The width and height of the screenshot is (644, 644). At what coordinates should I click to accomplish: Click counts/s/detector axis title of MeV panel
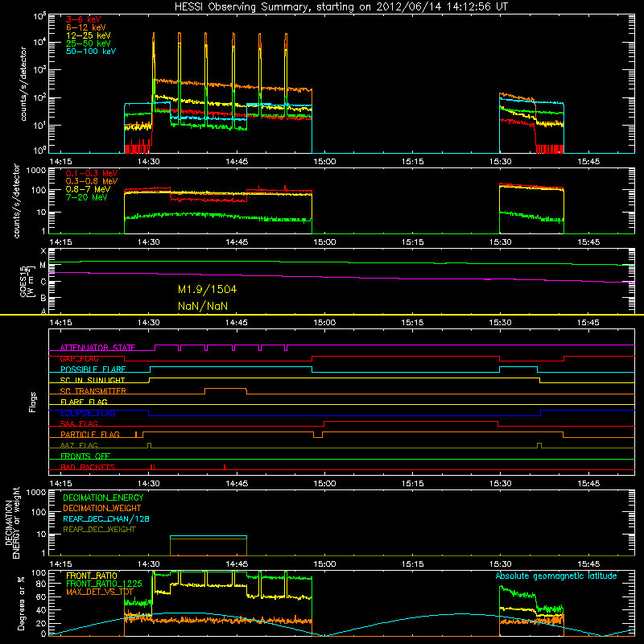[16, 200]
